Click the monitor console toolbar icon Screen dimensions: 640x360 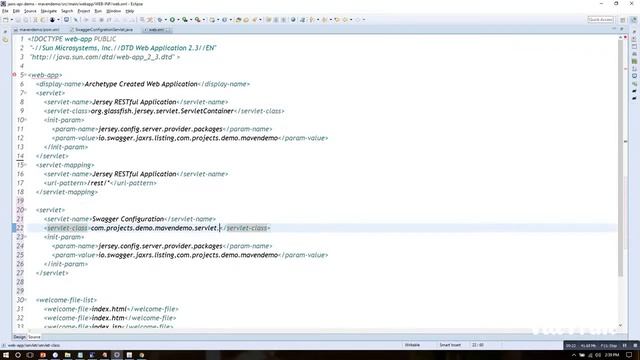[x=66, y=20]
